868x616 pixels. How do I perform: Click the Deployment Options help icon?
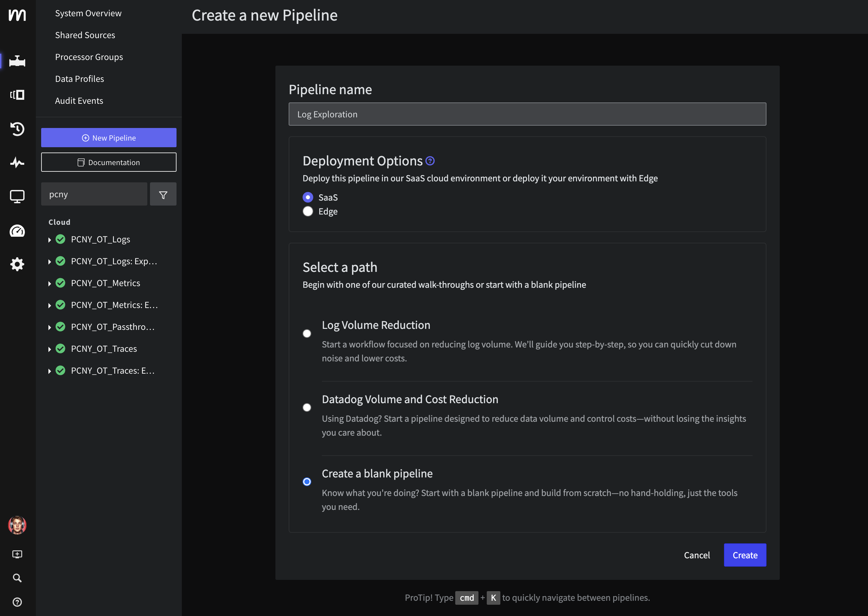pyautogui.click(x=430, y=161)
